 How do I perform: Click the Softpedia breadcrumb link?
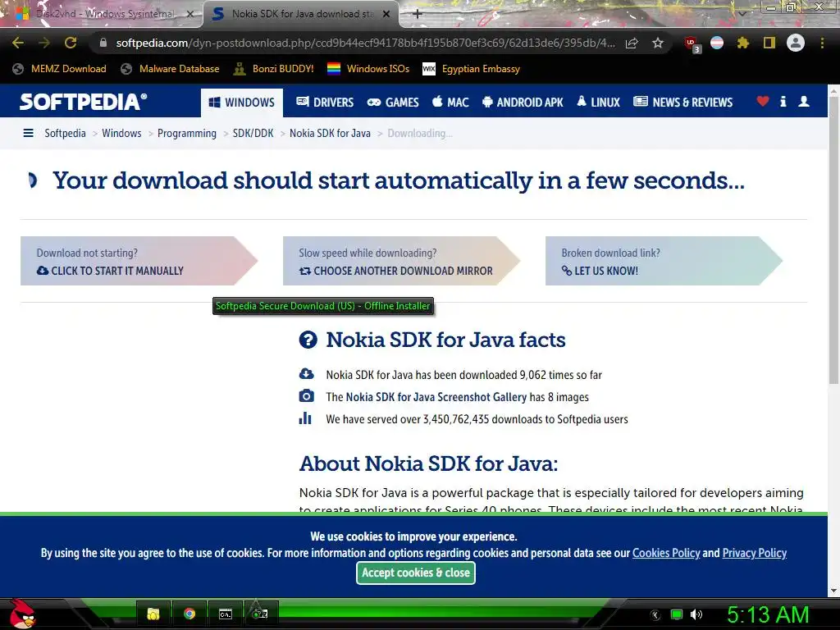[x=65, y=133]
